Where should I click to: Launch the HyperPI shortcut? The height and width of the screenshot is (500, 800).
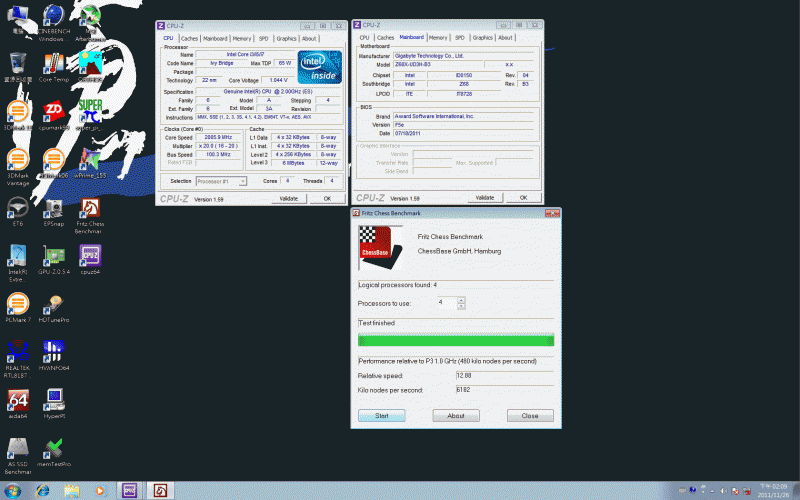[54, 404]
